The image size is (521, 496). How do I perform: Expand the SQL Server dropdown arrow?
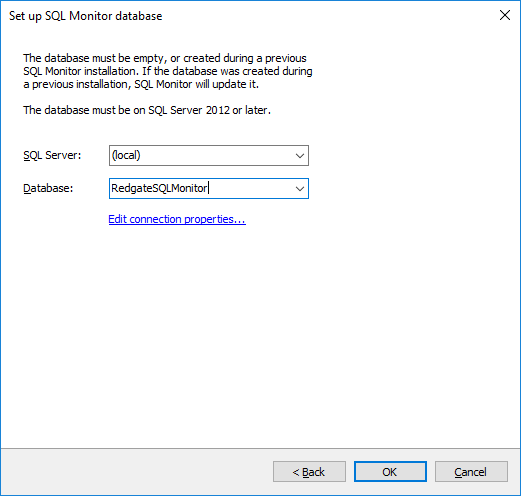pyautogui.click(x=300, y=155)
